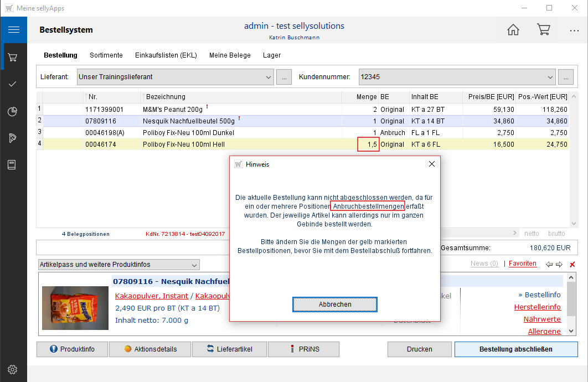Close the Hinweis dialog

(x=432, y=164)
